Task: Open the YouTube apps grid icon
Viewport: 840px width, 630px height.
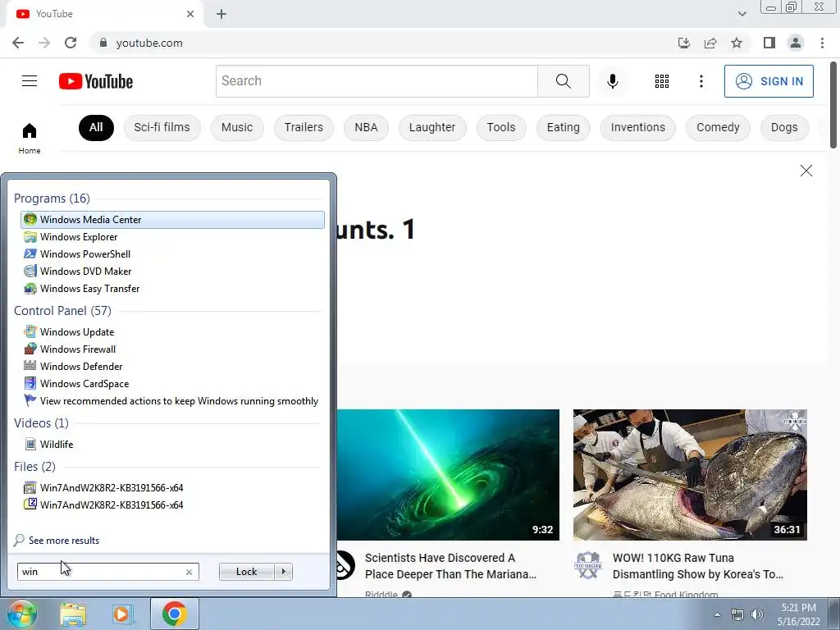Action: click(x=662, y=81)
